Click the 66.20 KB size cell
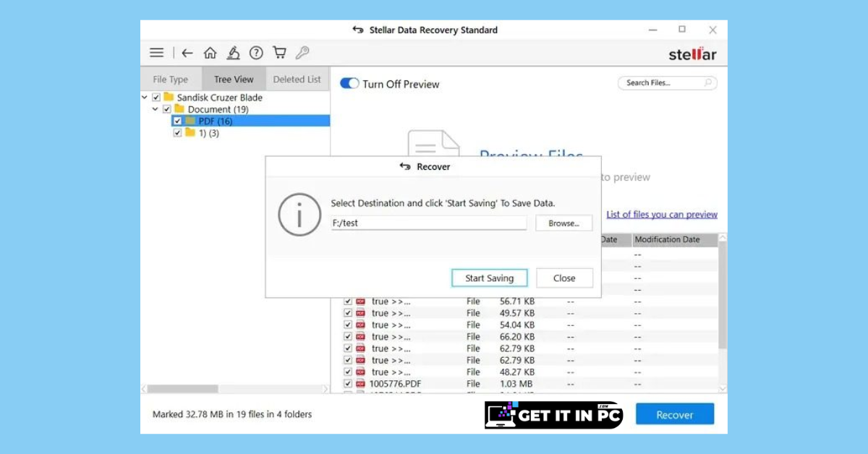Viewport: 868px width, 454px height. pyautogui.click(x=517, y=337)
